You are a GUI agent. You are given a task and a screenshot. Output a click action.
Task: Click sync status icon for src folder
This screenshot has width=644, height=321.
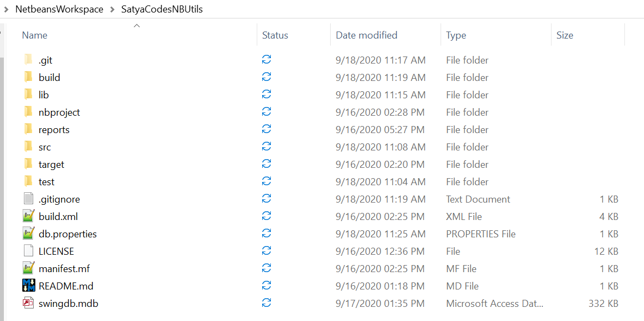click(267, 147)
